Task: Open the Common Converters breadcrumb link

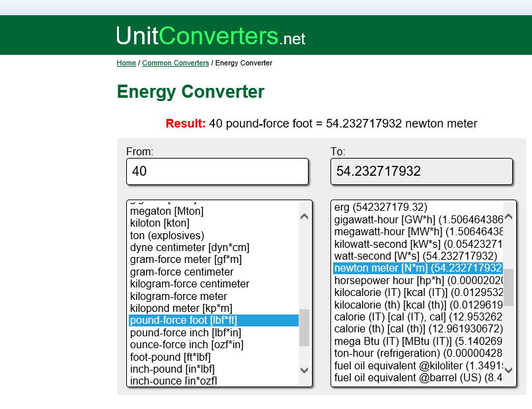Action: coord(175,63)
